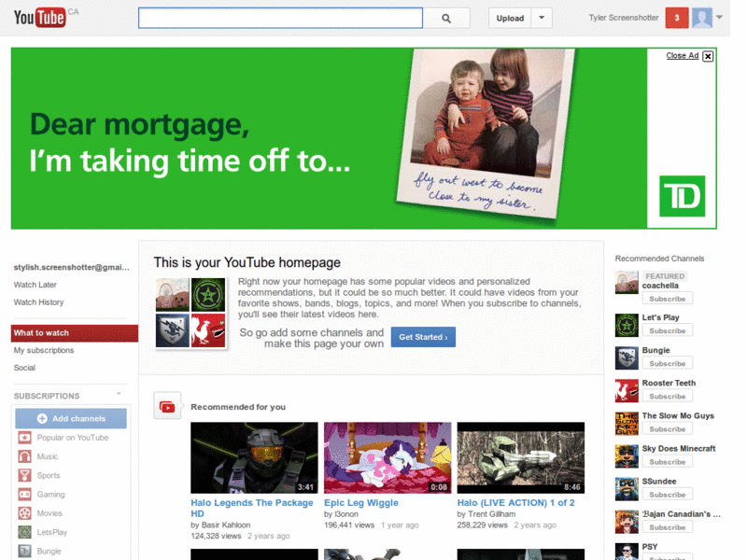
Task: Subscribe to The Slow Mo Guys
Action: point(667,429)
